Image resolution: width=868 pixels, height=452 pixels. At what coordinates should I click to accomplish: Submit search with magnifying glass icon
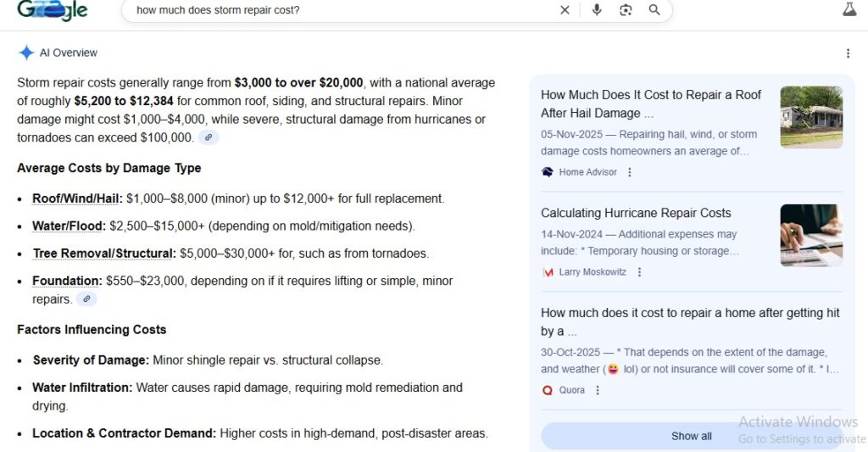pos(654,10)
